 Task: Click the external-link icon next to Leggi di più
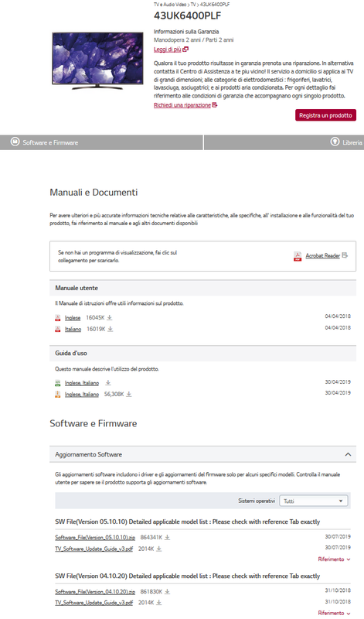pyautogui.click(x=185, y=50)
